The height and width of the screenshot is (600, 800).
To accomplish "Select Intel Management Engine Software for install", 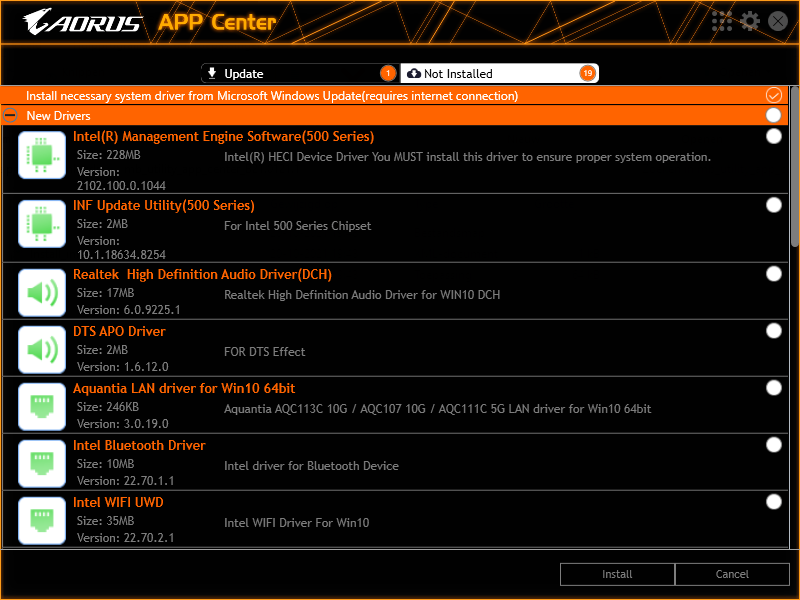I will [773, 136].
